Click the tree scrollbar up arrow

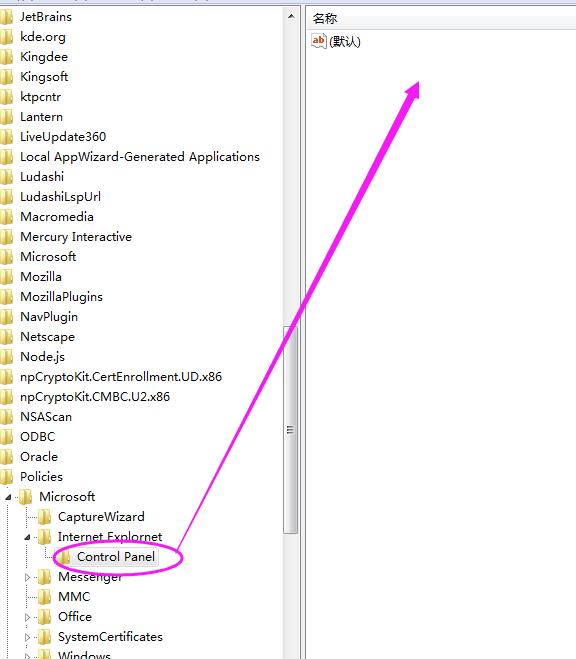click(x=291, y=17)
